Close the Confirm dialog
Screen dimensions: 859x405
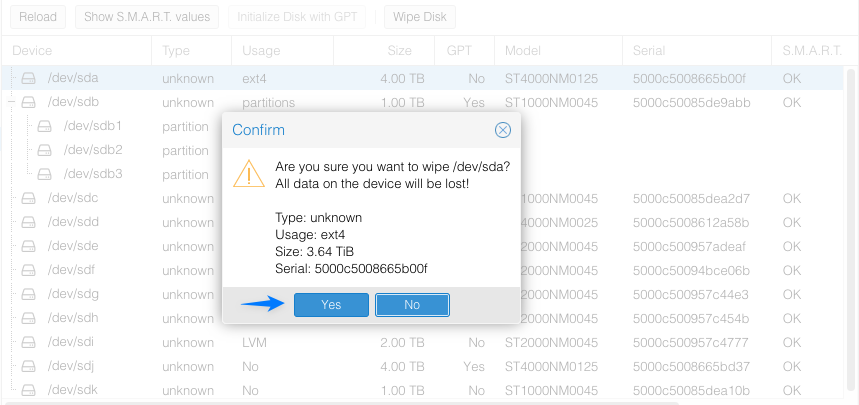point(502,130)
